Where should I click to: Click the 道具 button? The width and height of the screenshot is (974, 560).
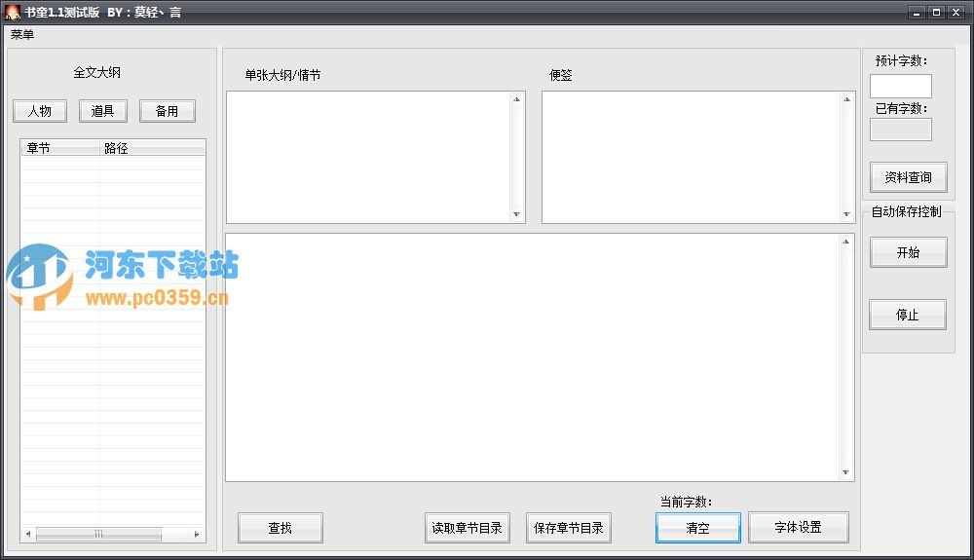[103, 111]
